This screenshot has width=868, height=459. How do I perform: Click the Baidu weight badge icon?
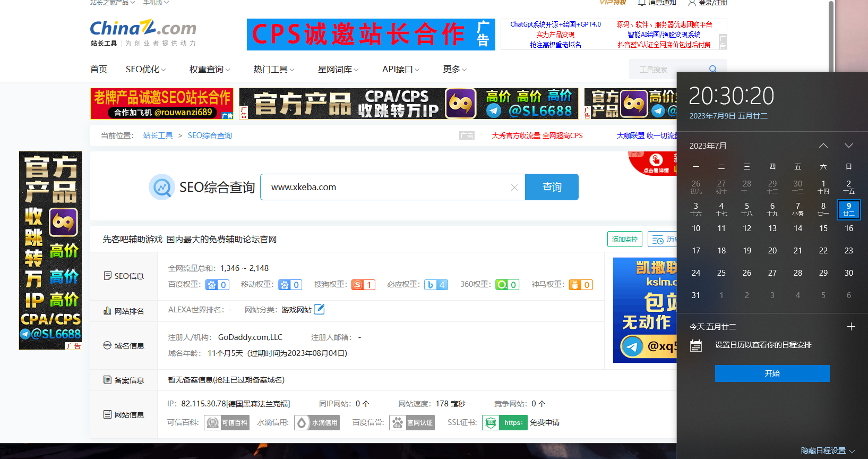click(x=217, y=285)
